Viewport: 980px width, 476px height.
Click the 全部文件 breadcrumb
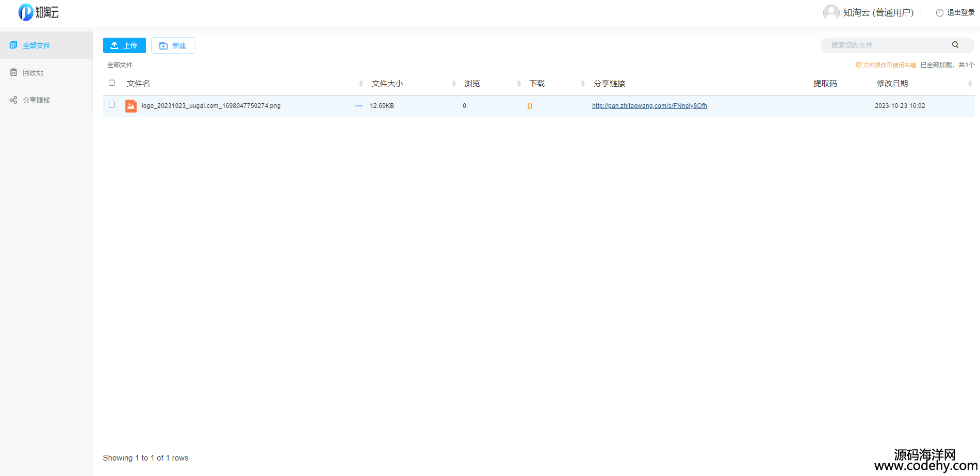(120, 65)
